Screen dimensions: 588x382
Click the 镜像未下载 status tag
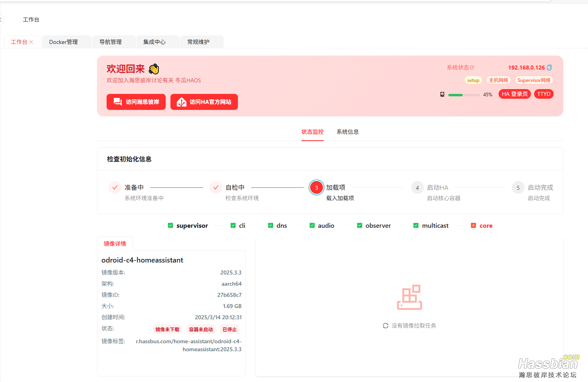pyautogui.click(x=167, y=330)
